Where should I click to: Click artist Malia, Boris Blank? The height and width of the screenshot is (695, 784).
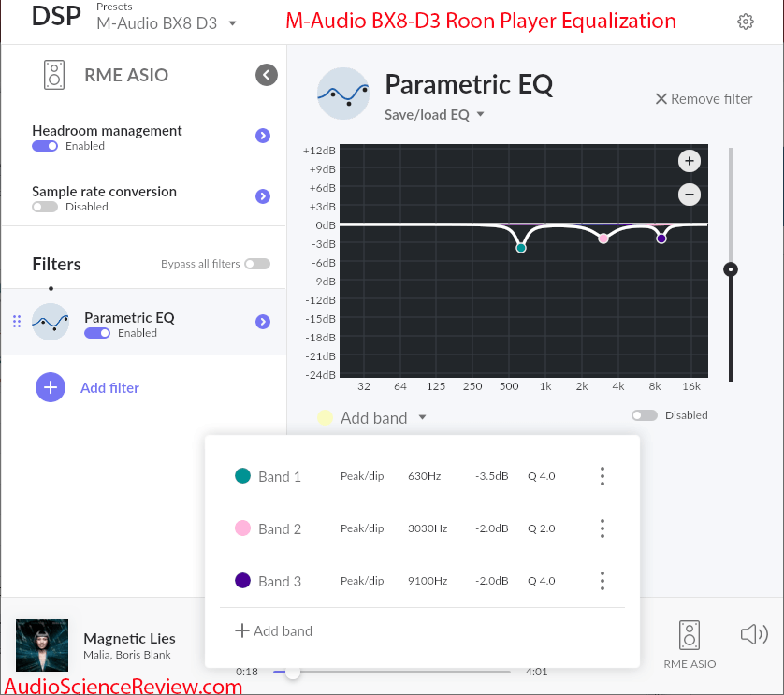pyautogui.click(x=127, y=655)
